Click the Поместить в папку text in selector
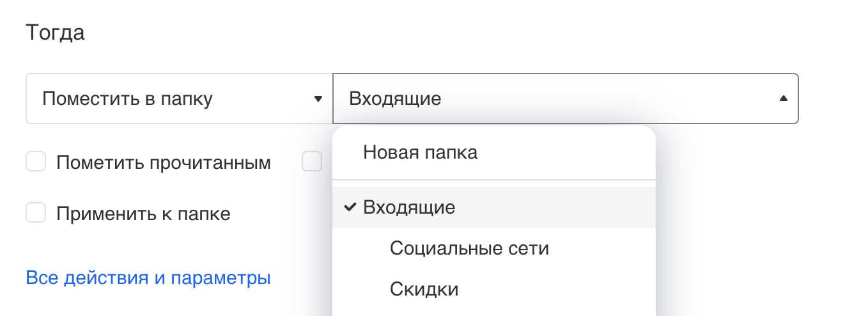 click(x=127, y=99)
